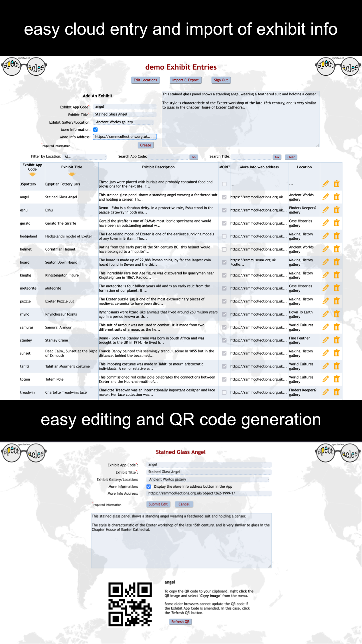Focus Exhibit App Code field in Add An Exhibit

click(125, 107)
